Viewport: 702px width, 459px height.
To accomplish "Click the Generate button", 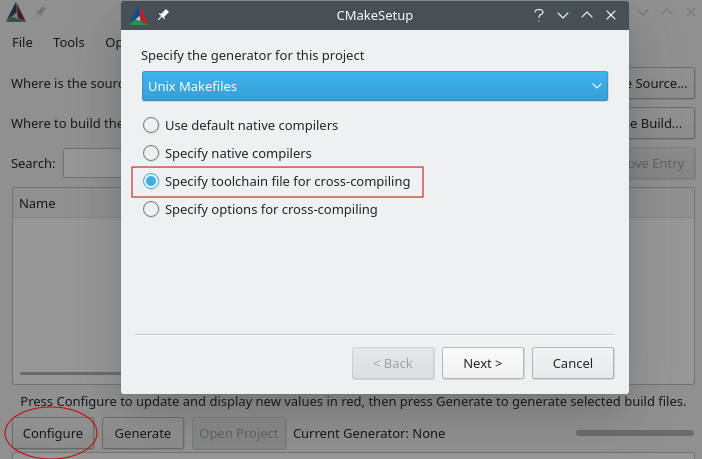I will pyautogui.click(x=143, y=434).
